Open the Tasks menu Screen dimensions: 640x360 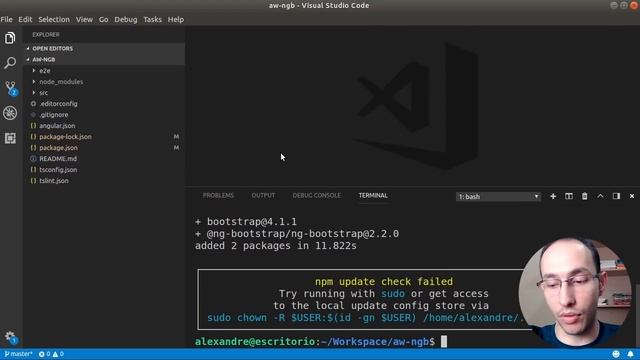tap(152, 20)
